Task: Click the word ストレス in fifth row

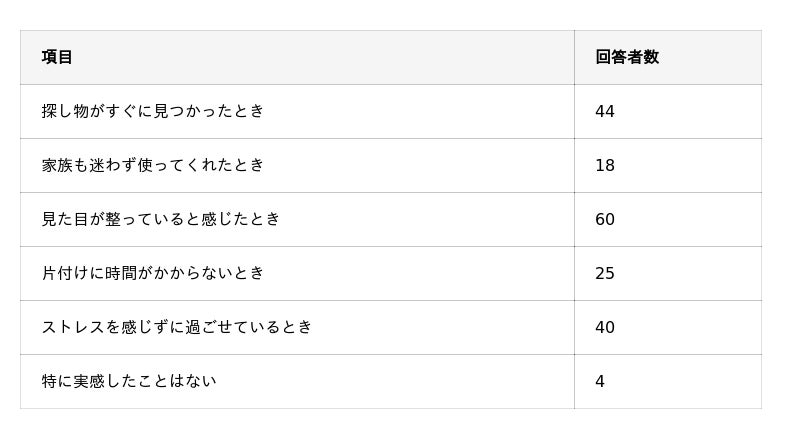Action: [x=73, y=327]
